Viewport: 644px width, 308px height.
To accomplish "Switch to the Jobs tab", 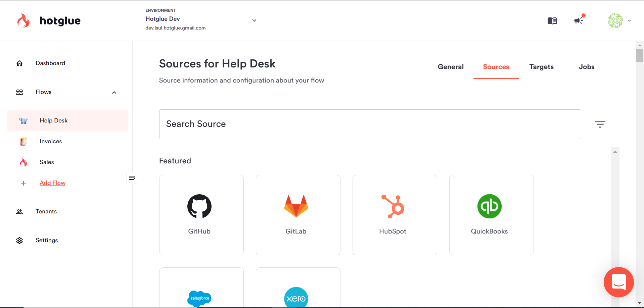I will [587, 67].
